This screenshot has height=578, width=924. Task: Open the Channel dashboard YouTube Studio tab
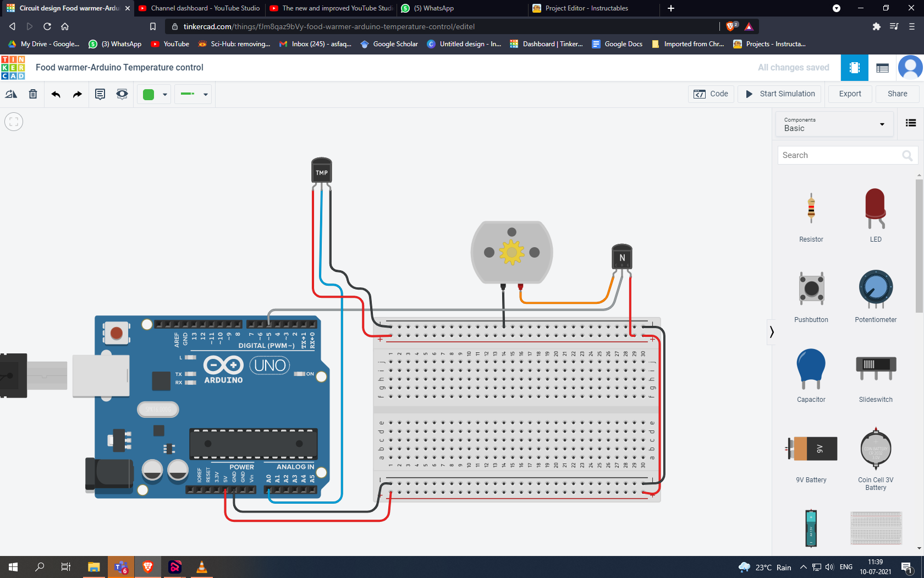[x=199, y=8]
